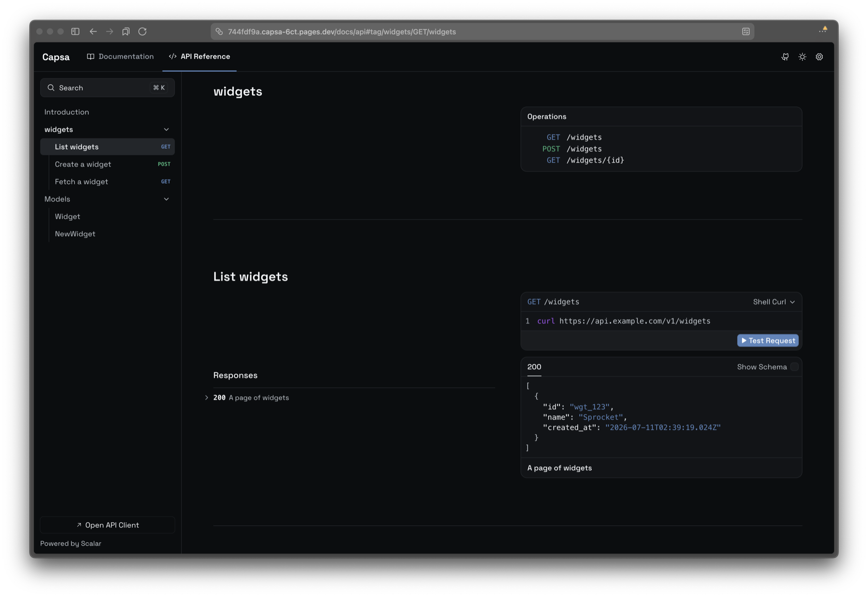The width and height of the screenshot is (868, 597).
Task: Click the Responses heading
Action: click(x=235, y=375)
